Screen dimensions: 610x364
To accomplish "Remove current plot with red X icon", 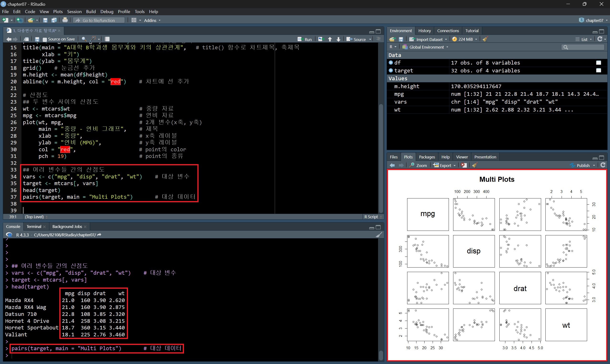I will [x=463, y=165].
